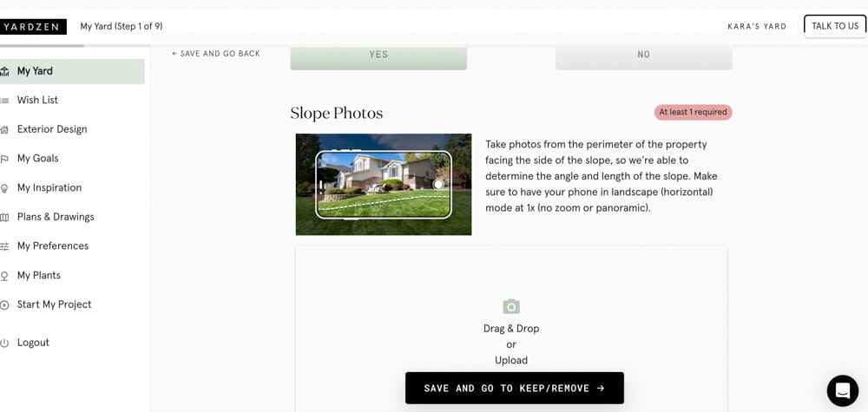Screen dimensions: 868x412
Task: Click the Yardzen logo
Action: 32,26
